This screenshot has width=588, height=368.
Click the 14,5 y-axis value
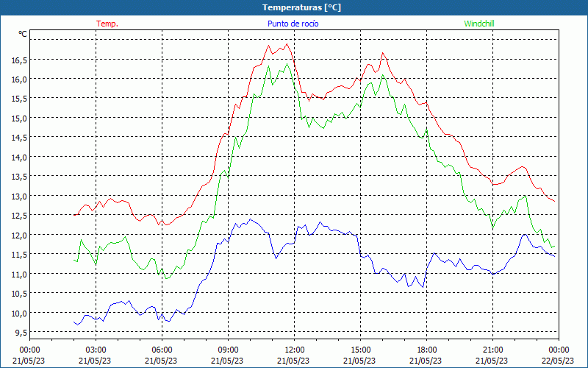pyautogui.click(x=19, y=138)
